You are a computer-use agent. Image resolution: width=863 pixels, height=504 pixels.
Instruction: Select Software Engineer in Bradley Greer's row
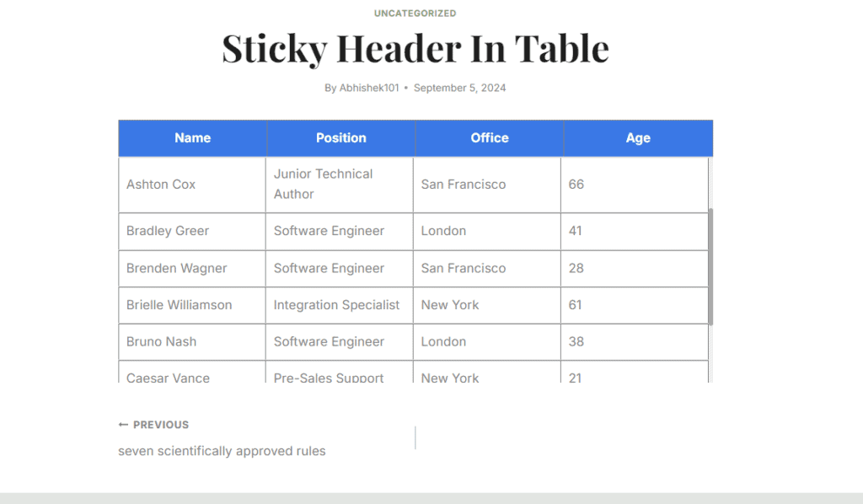tap(340, 232)
